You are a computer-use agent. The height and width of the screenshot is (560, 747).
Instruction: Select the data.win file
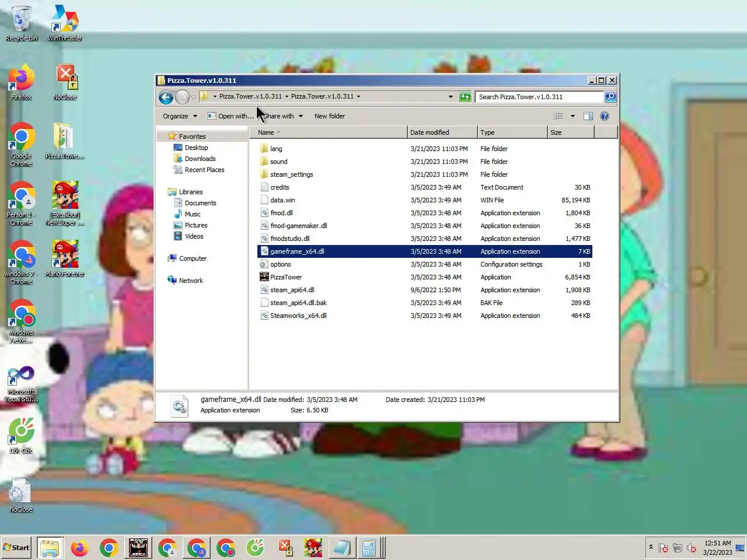click(x=282, y=200)
